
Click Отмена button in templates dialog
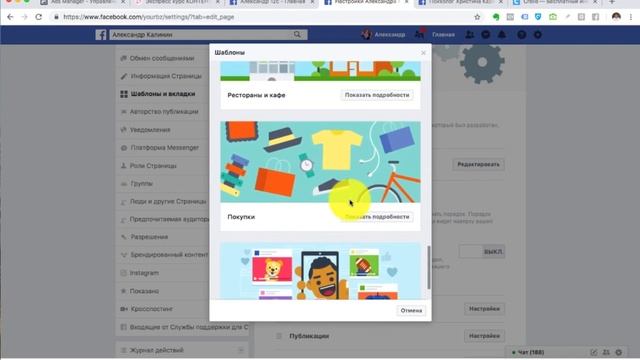(411, 311)
